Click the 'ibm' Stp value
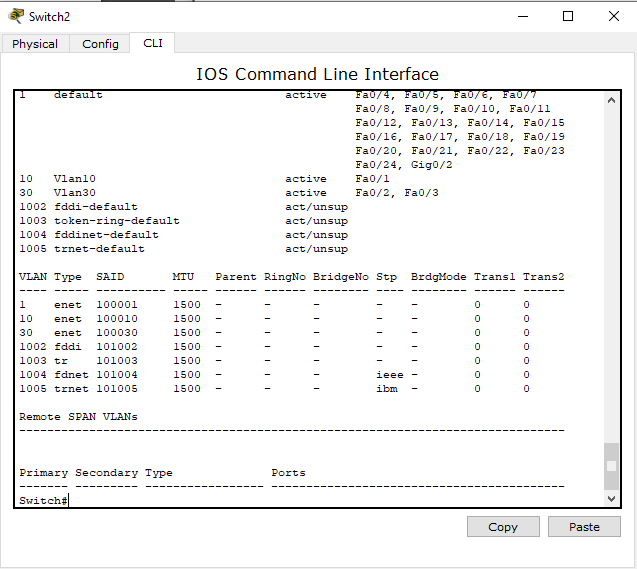 pyautogui.click(x=387, y=389)
